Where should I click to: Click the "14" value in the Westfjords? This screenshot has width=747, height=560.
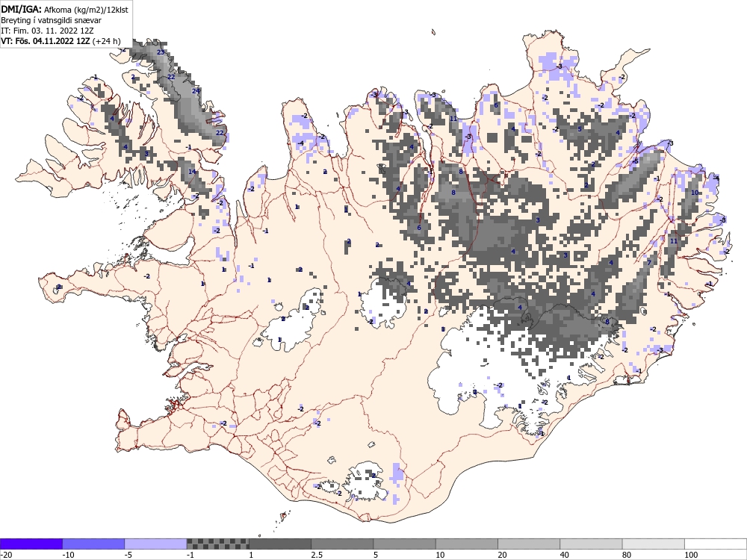coord(192,172)
